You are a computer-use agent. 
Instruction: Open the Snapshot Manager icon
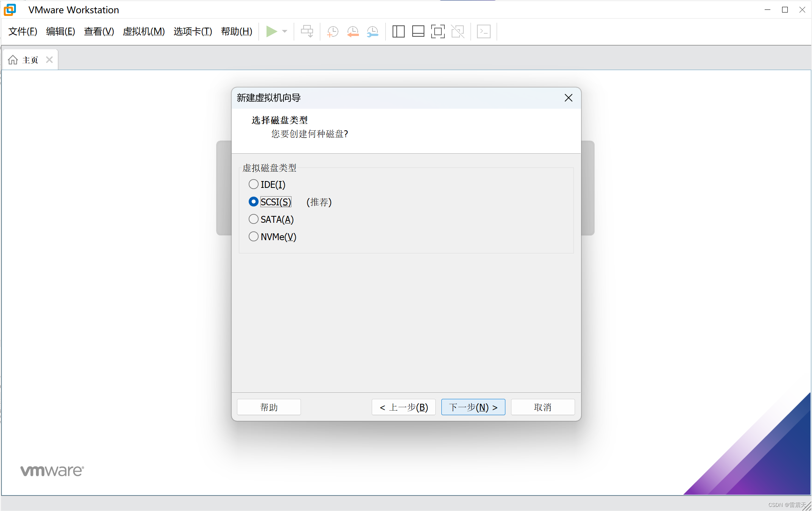pyautogui.click(x=372, y=31)
